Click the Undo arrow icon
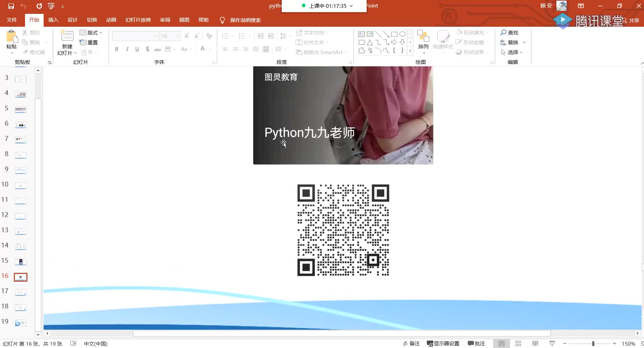Viewport: 644px width, 348px height. [23, 6]
